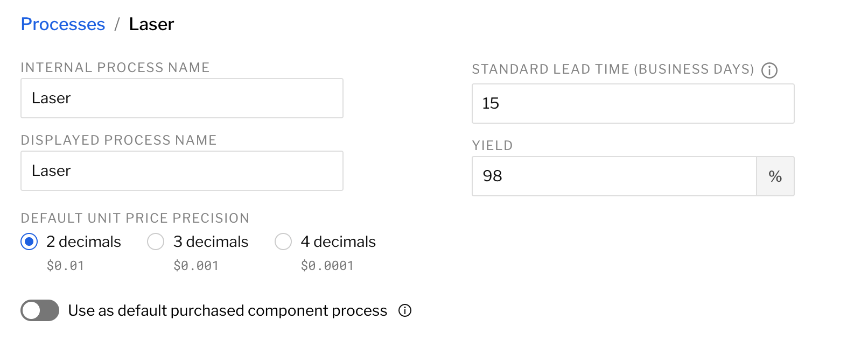Click the YIELD field label

(x=492, y=145)
